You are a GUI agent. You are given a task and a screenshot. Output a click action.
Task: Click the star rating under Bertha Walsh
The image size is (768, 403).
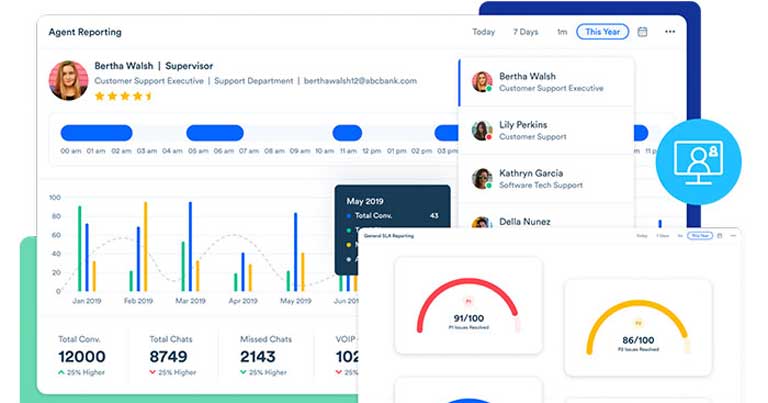124,96
